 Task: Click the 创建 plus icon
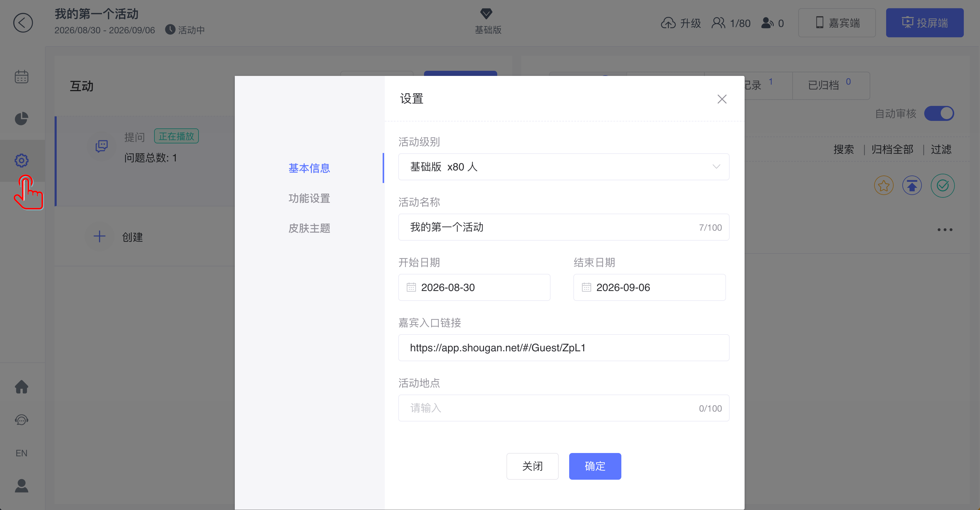tap(99, 236)
